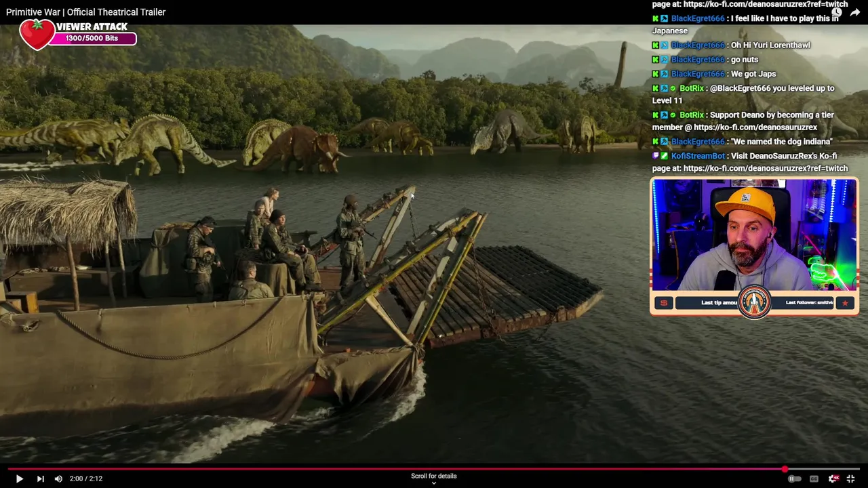
Task: Click the Share arrow icon
Action: click(854, 12)
